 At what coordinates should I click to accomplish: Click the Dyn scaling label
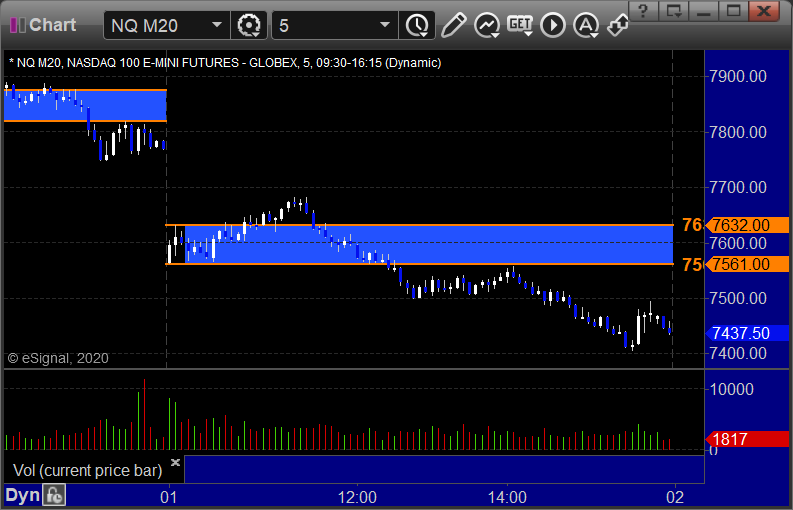(22, 495)
